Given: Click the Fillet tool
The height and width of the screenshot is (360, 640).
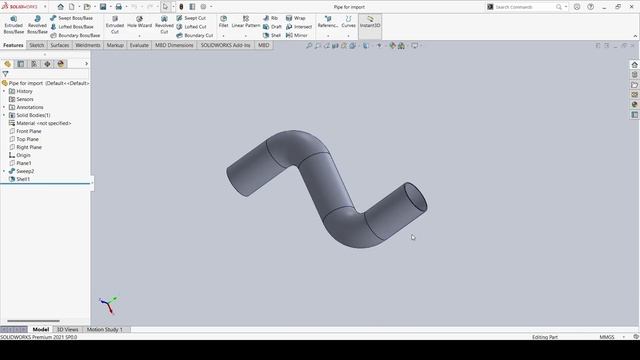Looking at the screenshot, I should click(x=223, y=22).
